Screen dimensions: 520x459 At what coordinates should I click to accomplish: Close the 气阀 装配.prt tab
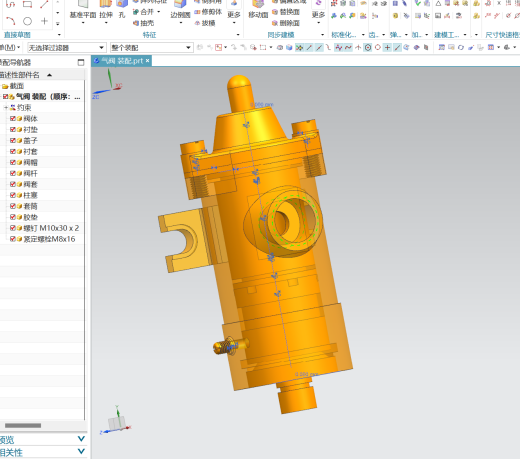pyautogui.click(x=147, y=61)
